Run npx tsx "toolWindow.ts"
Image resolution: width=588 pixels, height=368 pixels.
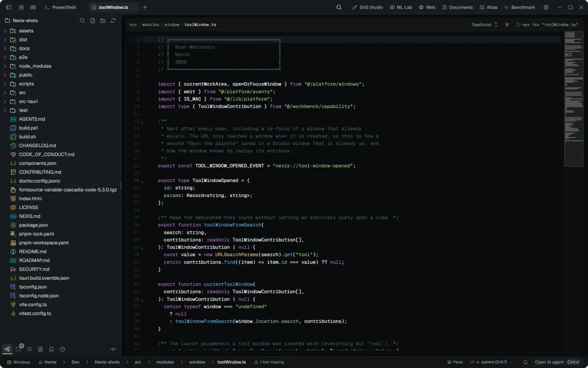(x=547, y=25)
